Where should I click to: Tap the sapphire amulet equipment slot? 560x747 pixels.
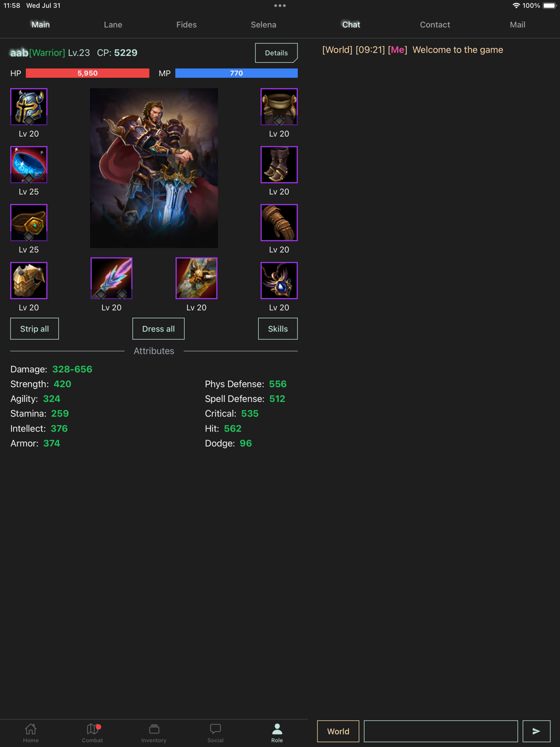click(279, 281)
